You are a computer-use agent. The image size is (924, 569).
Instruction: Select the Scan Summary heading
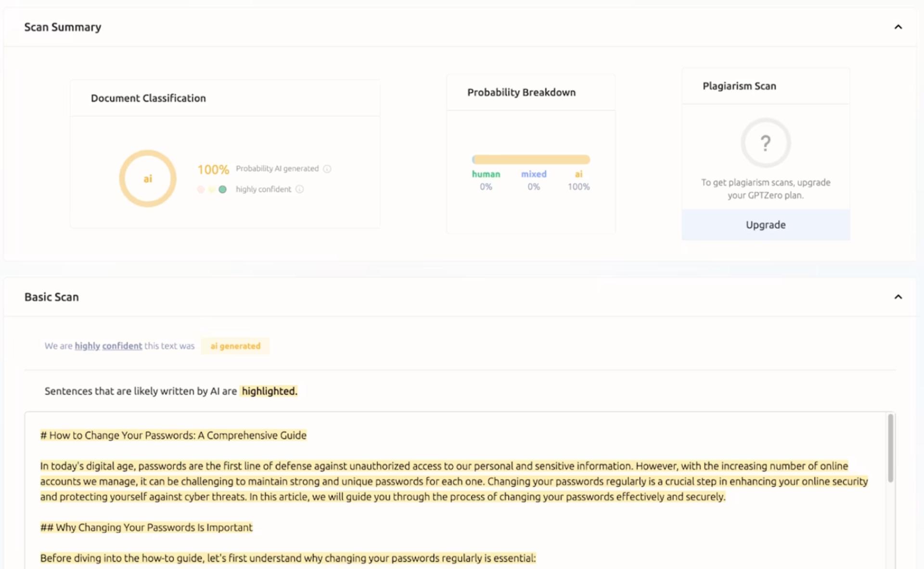(x=63, y=27)
